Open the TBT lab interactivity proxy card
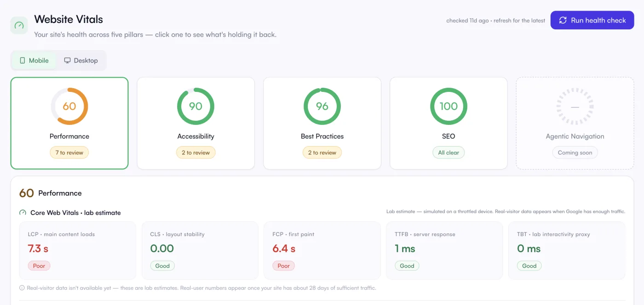This screenshot has height=305, width=644. click(x=567, y=250)
